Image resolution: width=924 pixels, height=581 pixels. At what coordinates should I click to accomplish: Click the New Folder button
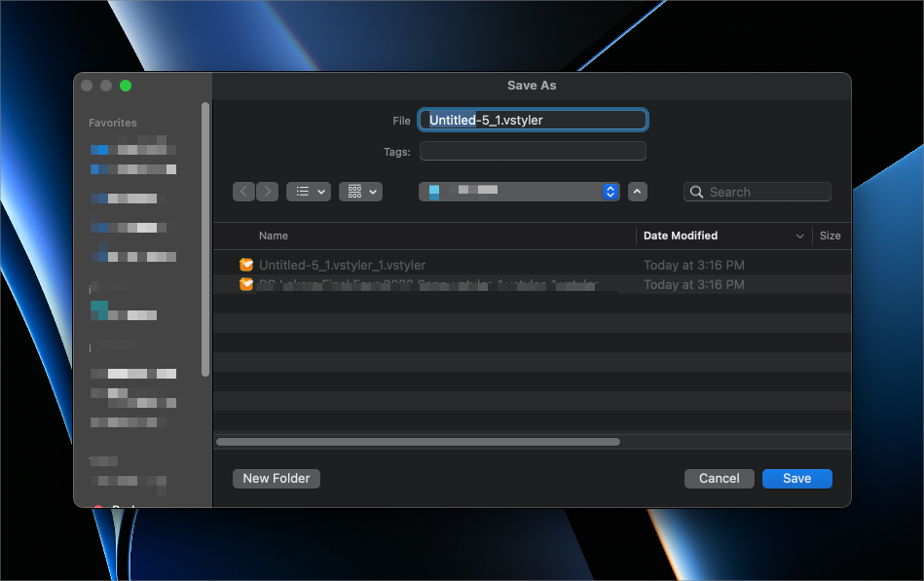point(277,478)
